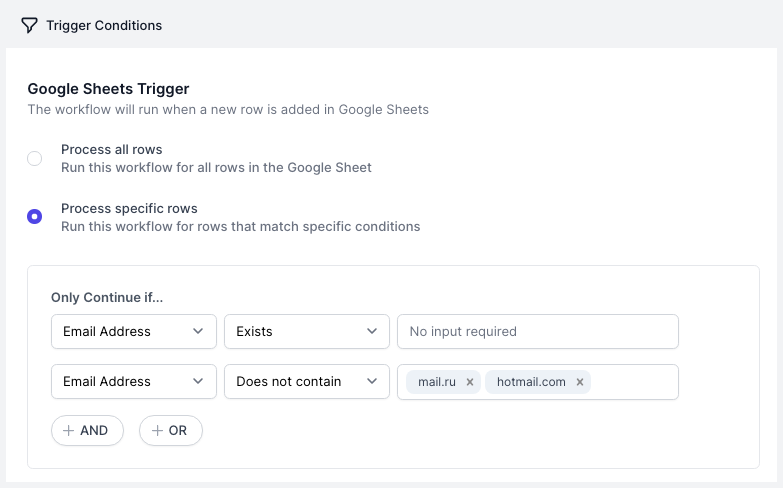Click the Trigger Conditions funnel icon
Viewport: 783px width, 488px height.
coord(29,25)
